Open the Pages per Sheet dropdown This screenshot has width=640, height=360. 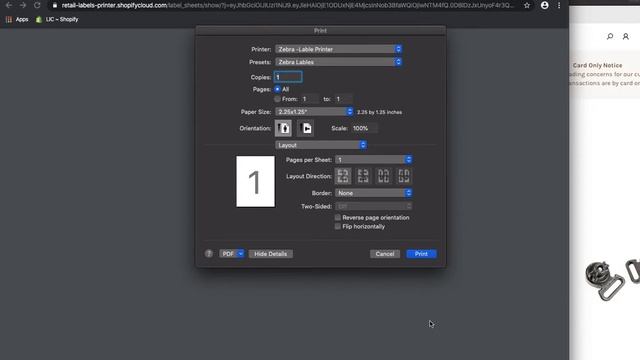(373, 160)
